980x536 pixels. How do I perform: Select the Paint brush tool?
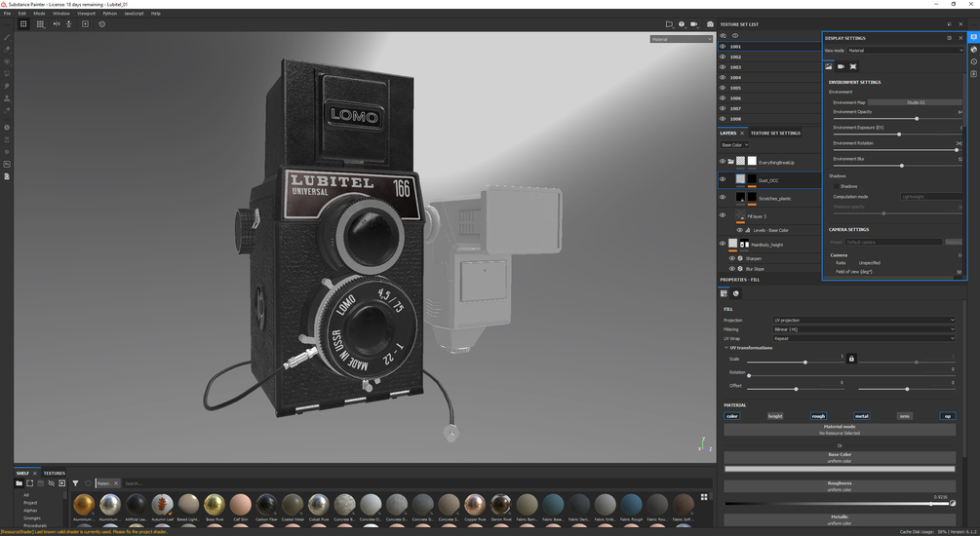pyautogui.click(x=7, y=37)
